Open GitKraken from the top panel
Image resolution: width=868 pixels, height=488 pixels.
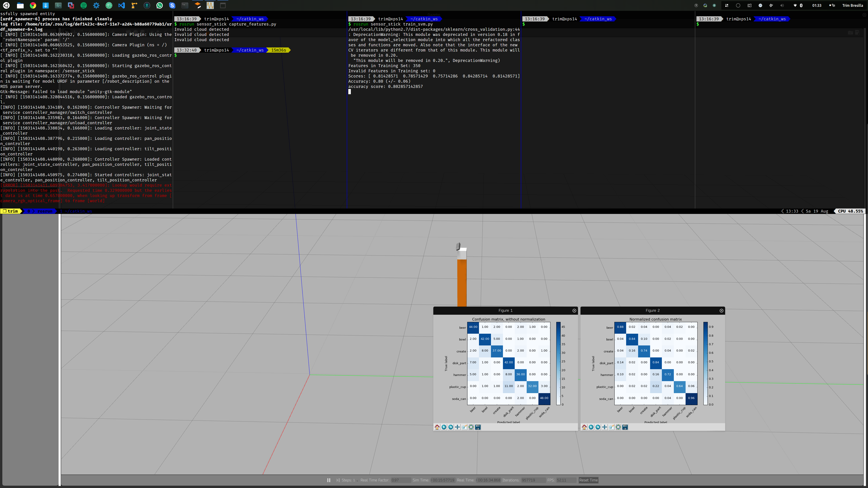(x=147, y=5)
